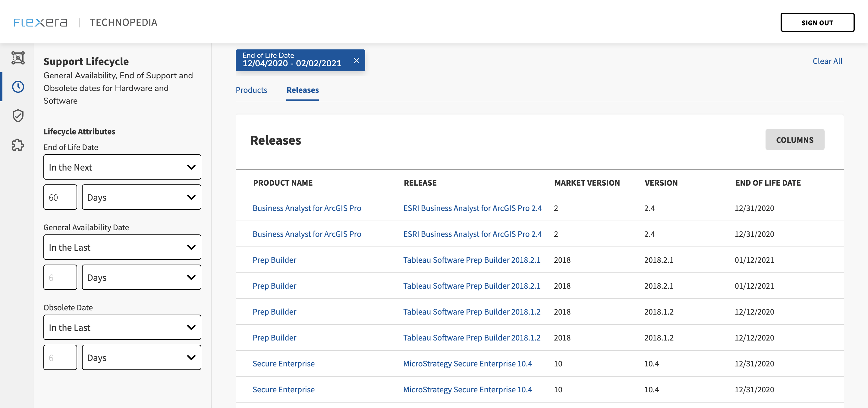Click the Flexera logo
This screenshot has width=868, height=408.
click(40, 22)
